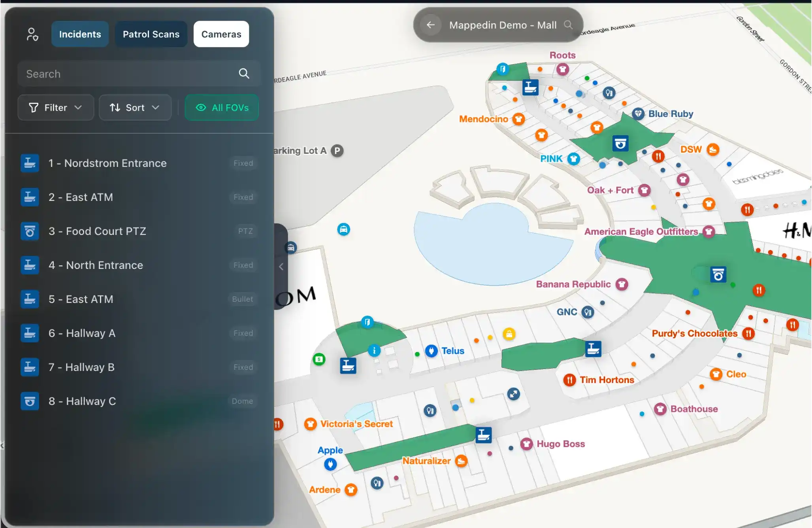Click the Dome tag on Hallway C
Image resolution: width=812 pixels, height=528 pixels.
click(x=242, y=401)
